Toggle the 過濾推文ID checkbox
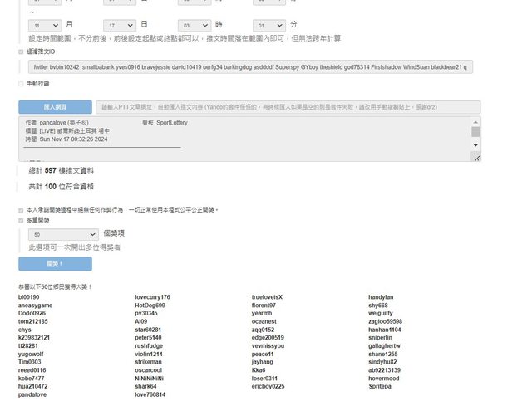The width and height of the screenshot is (532, 401). (22, 51)
